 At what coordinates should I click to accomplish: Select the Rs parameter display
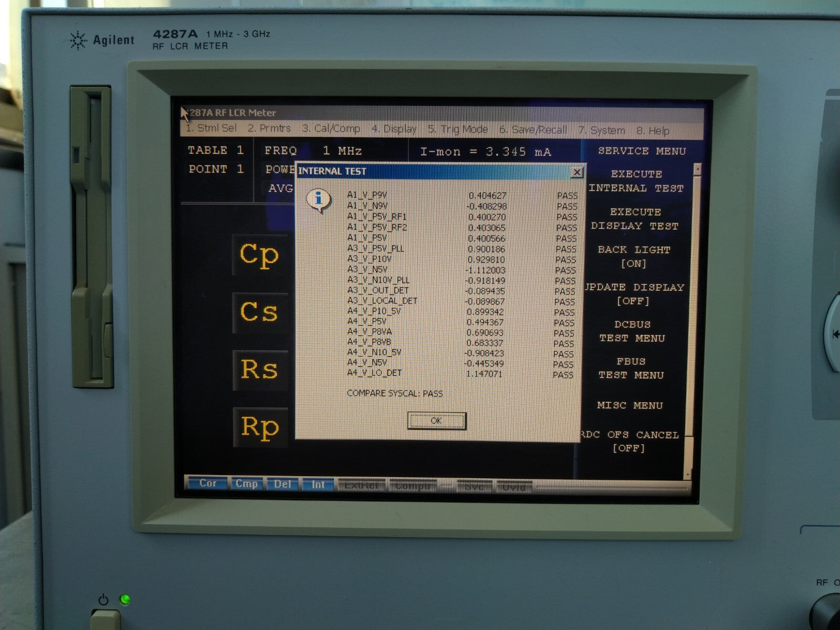point(259,370)
